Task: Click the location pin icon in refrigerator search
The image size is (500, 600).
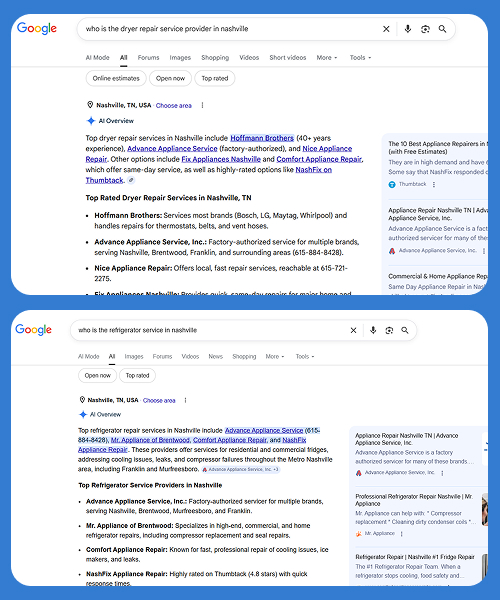Action: 82,399
